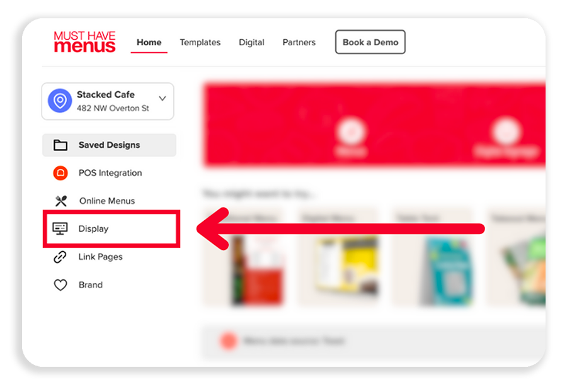Click the Brand heart icon

point(60,285)
